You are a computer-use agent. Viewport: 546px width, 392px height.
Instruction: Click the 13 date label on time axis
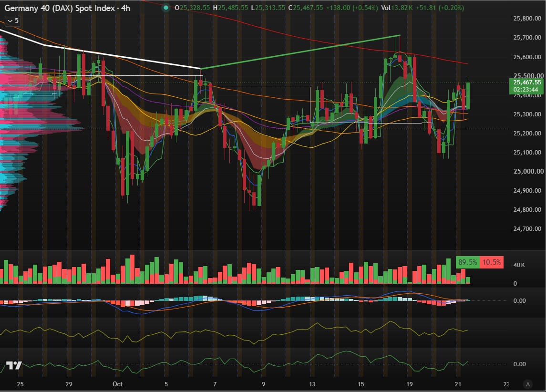point(312,384)
